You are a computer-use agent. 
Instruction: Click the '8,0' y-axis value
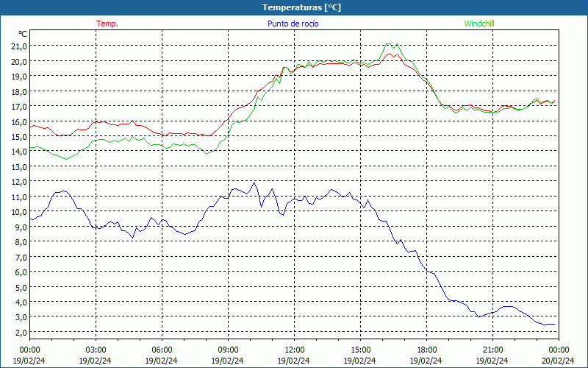[x=21, y=242]
